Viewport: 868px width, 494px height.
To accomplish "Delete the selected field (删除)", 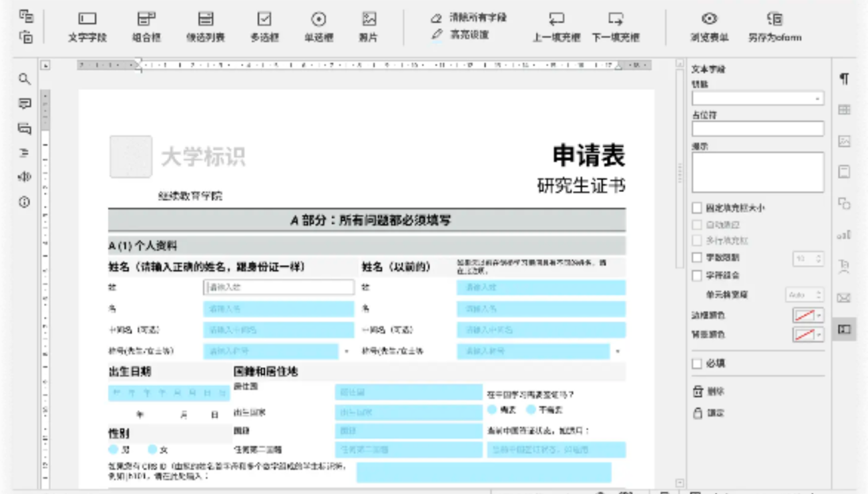I will (x=709, y=392).
